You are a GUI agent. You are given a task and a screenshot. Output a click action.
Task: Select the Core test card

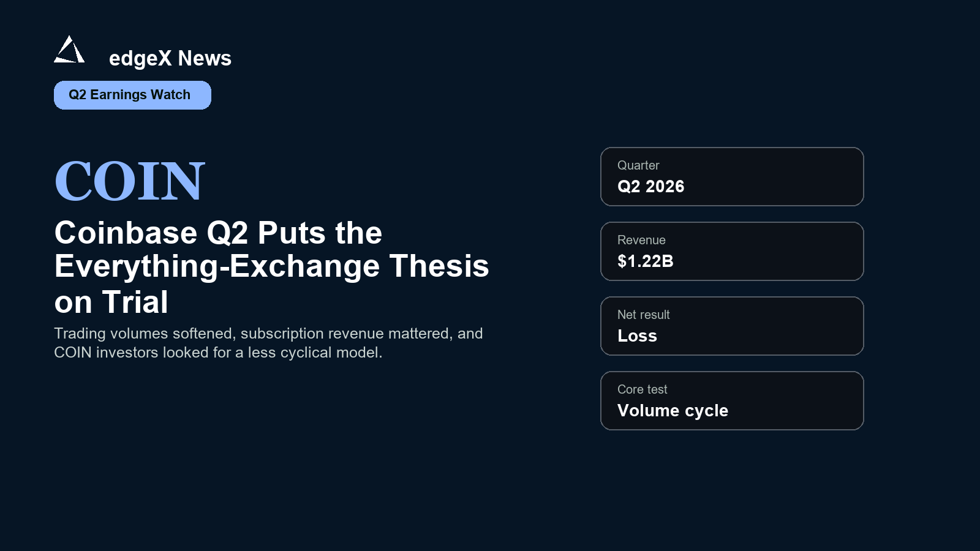(x=732, y=400)
